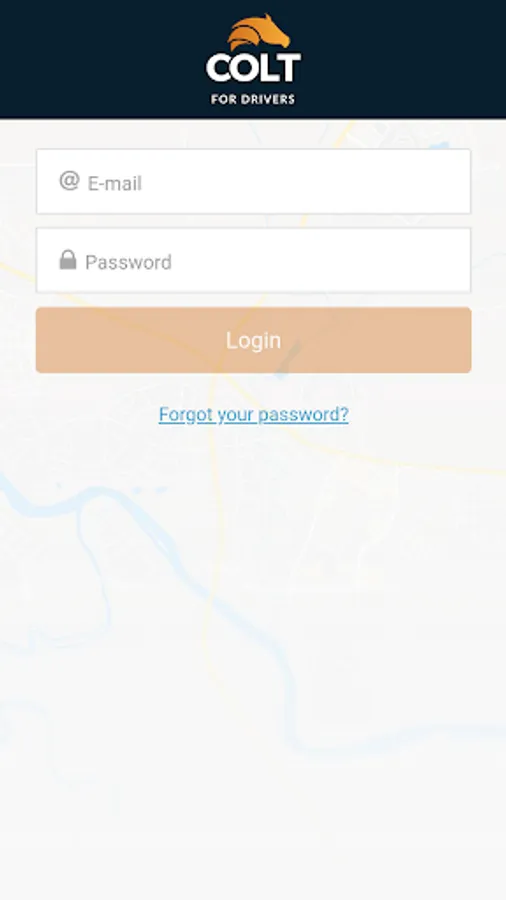Screen dimensions: 506x900
Task: Open the Forgot your password? link
Action: click(x=254, y=414)
